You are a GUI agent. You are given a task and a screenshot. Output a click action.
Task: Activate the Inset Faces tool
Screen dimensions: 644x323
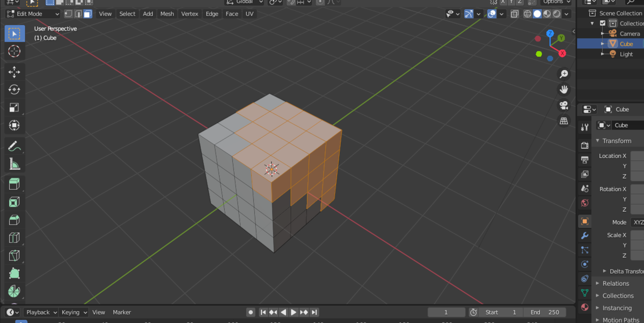click(x=14, y=202)
